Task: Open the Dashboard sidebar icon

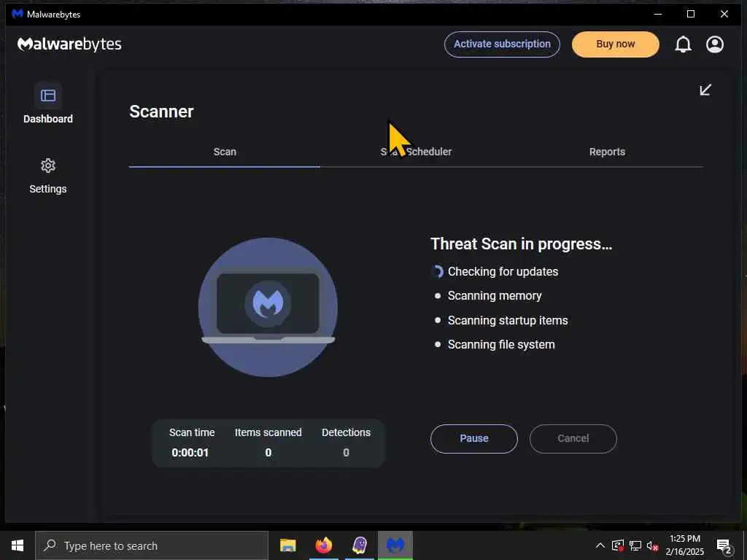Action: click(48, 96)
